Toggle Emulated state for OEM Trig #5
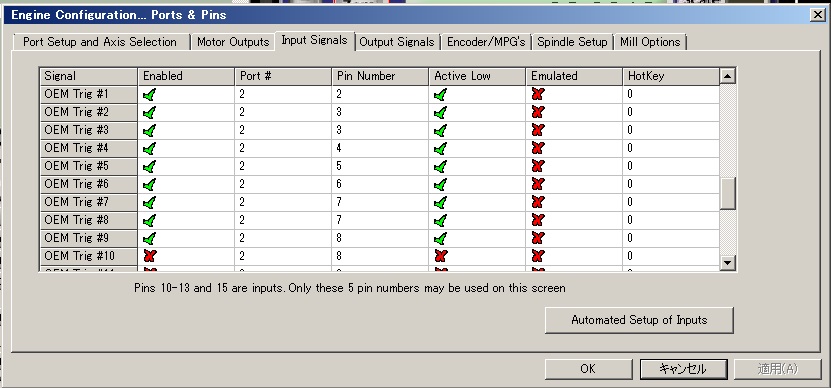Image resolution: width=831 pixels, height=388 pixels. coord(538,166)
